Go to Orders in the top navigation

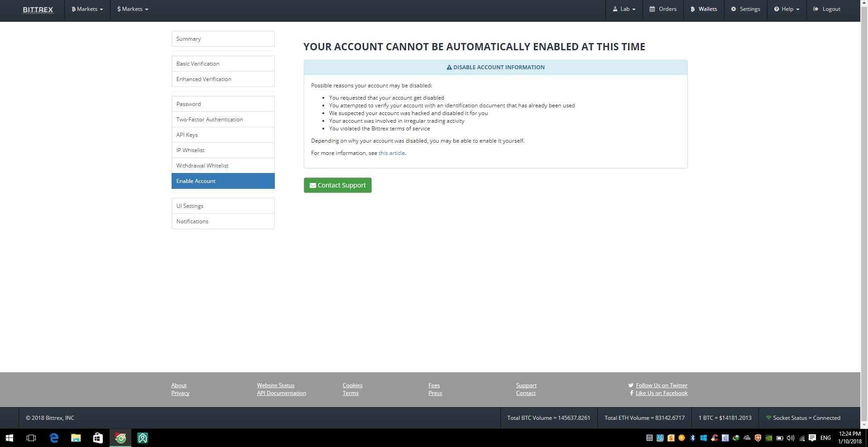663,9
